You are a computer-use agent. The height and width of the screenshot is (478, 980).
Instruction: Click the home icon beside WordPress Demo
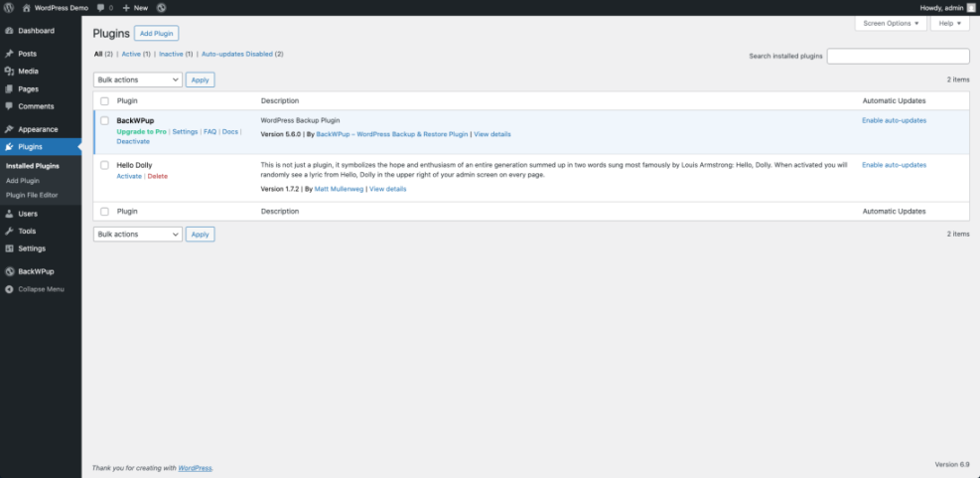26,8
